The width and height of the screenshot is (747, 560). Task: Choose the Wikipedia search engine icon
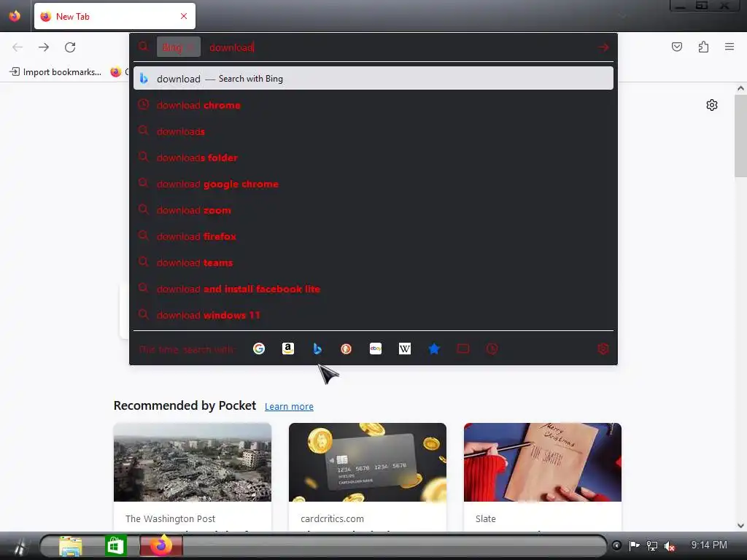coord(405,349)
